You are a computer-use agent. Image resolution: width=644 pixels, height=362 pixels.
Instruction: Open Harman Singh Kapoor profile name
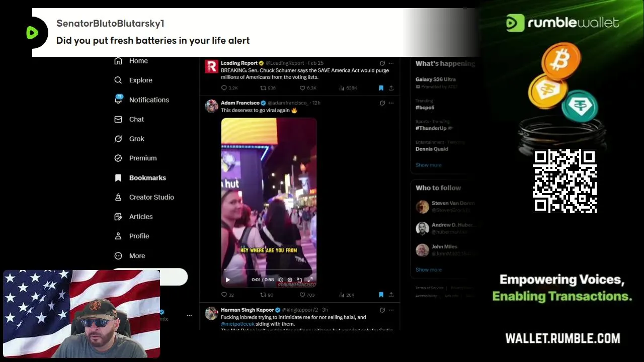[247, 310]
